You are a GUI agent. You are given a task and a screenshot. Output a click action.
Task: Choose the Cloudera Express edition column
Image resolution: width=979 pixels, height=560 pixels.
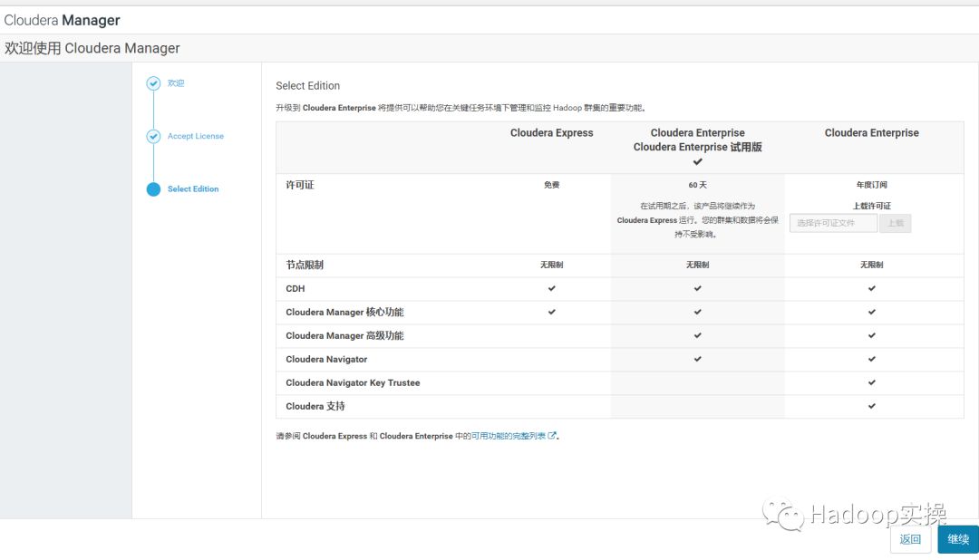pyautogui.click(x=551, y=133)
